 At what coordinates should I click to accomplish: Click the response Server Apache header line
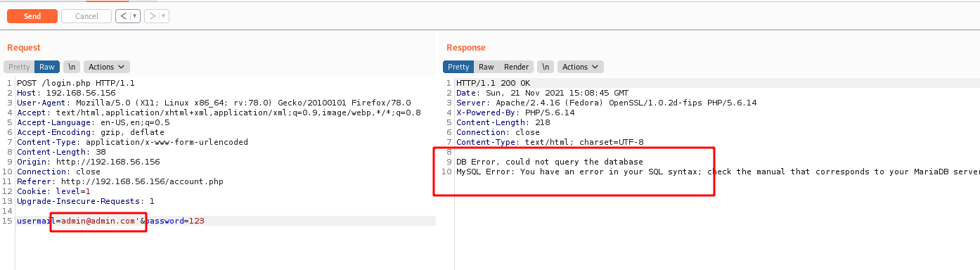click(x=606, y=103)
